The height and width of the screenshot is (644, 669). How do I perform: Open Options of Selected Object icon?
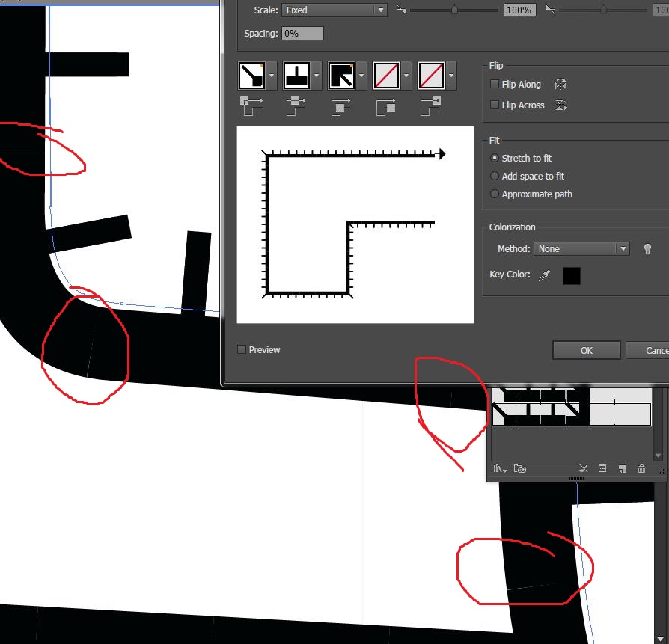(x=602, y=469)
